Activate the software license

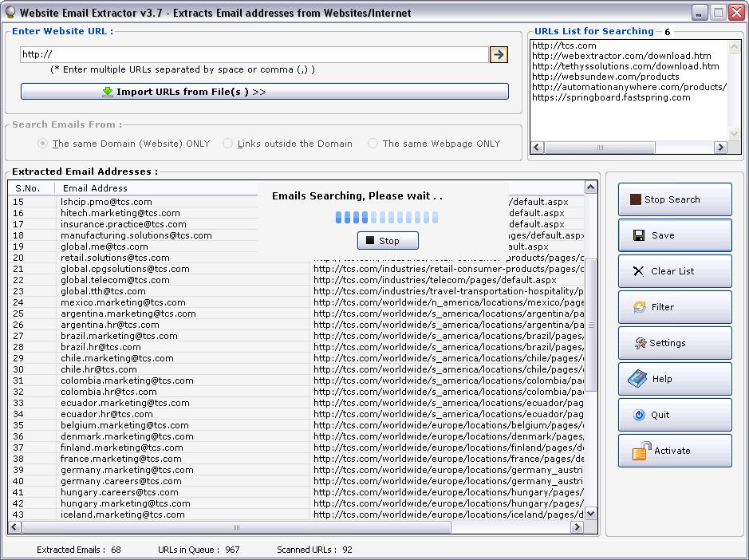[x=674, y=451]
